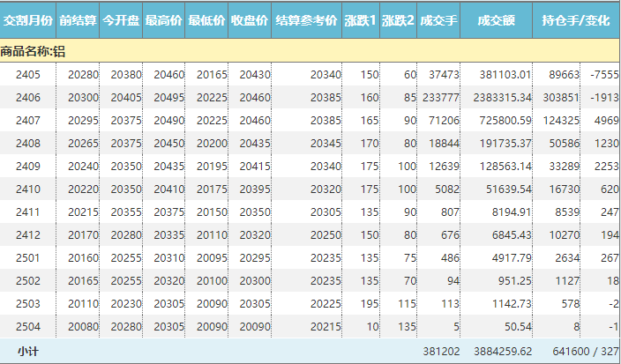621x364 pixels.
Task: Select the subtotal turnover 3884259.62
Action: (x=502, y=350)
